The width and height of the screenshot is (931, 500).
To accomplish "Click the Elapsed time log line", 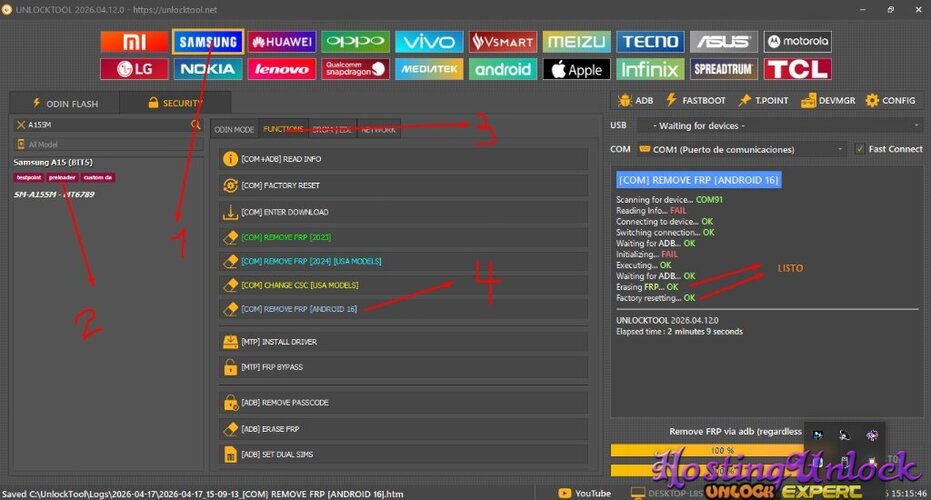I will [x=679, y=331].
